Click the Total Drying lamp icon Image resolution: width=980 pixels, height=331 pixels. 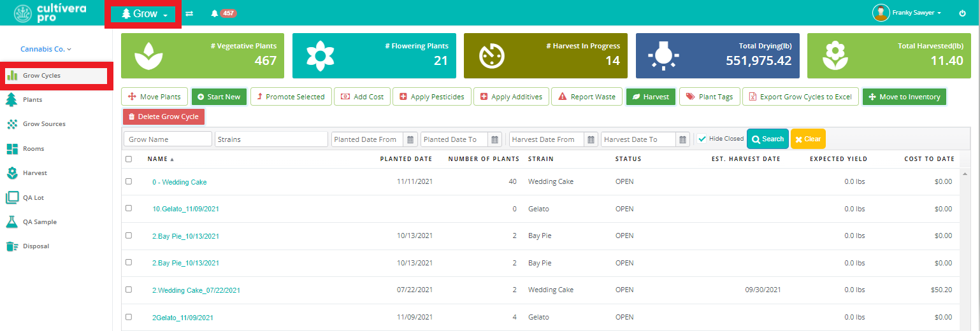tap(663, 55)
